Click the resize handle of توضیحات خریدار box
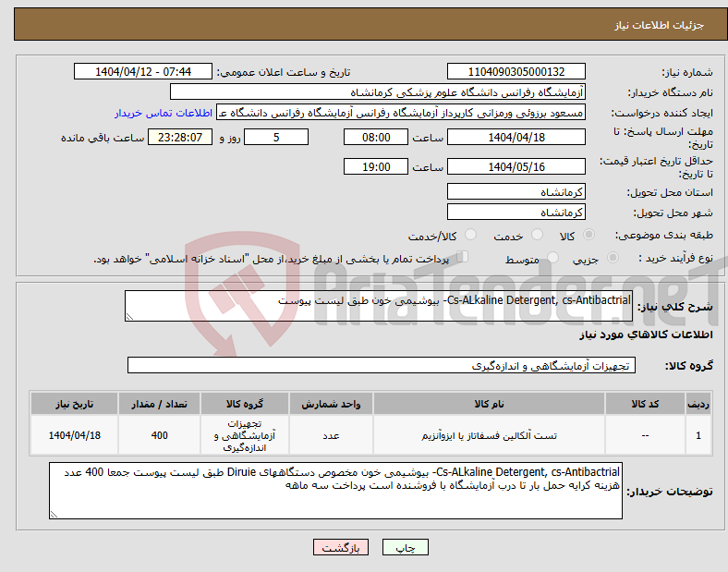The image size is (728, 572). (x=54, y=515)
